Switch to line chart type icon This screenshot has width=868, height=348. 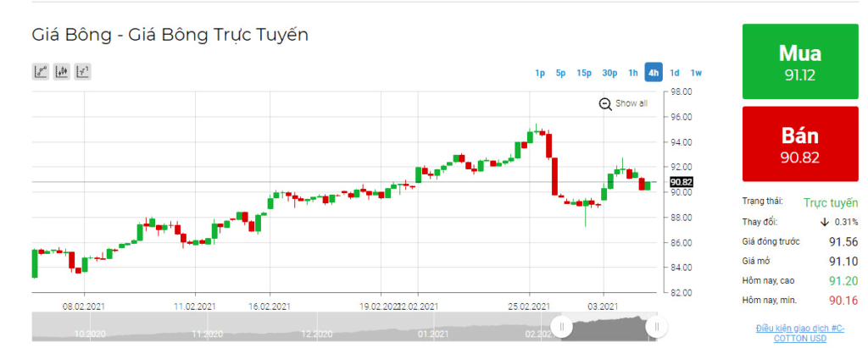click(40, 72)
